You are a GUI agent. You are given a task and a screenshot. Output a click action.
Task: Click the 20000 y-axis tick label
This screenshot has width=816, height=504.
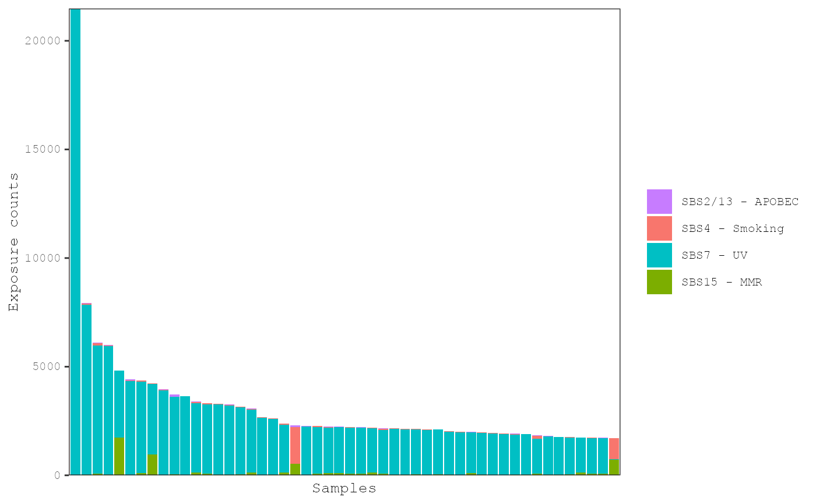(x=42, y=41)
